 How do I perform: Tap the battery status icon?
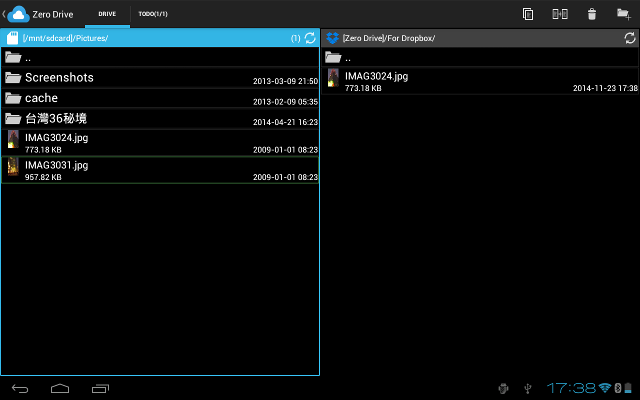628,388
